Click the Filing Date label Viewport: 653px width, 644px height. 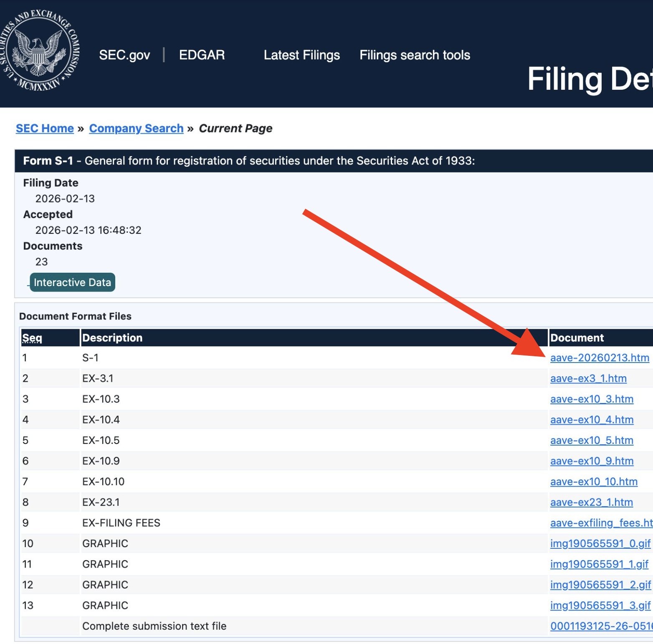[x=51, y=183]
